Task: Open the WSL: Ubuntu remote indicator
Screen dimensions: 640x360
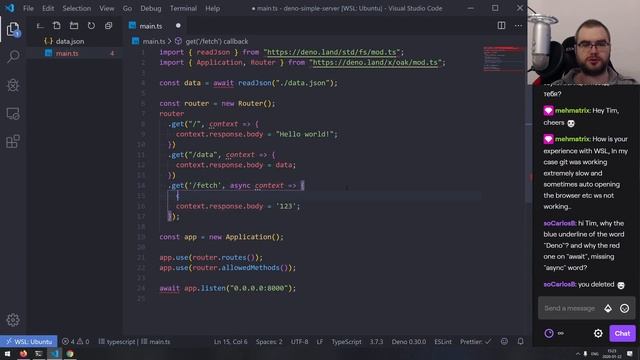Action: coord(29,342)
